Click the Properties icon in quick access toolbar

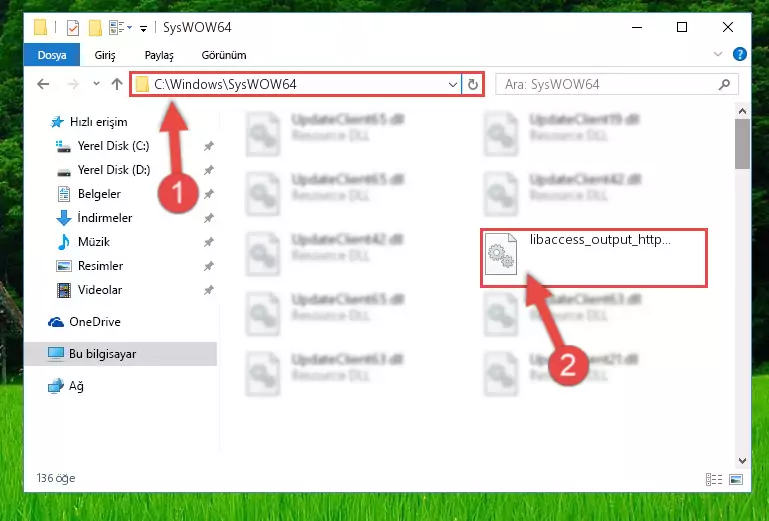[x=73, y=27]
